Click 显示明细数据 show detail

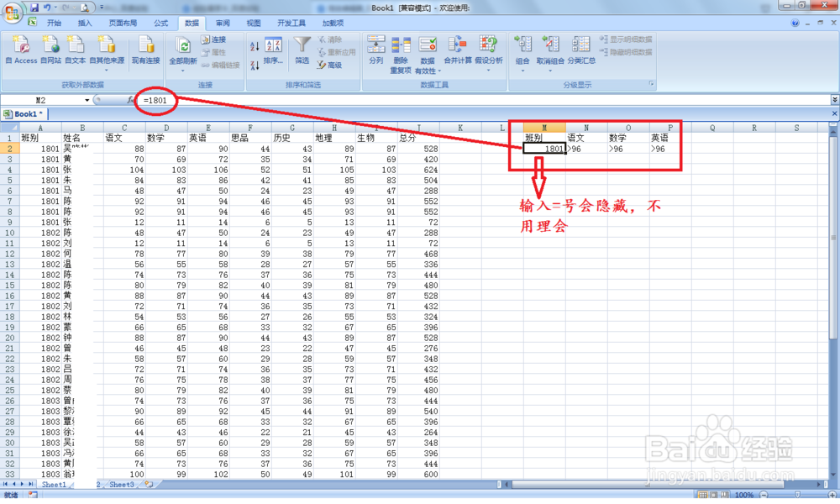pyautogui.click(x=626, y=39)
